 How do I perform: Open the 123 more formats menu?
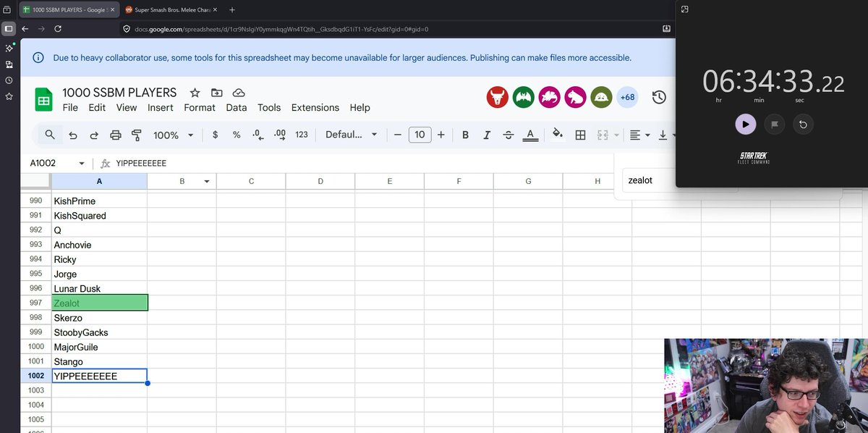(x=302, y=135)
